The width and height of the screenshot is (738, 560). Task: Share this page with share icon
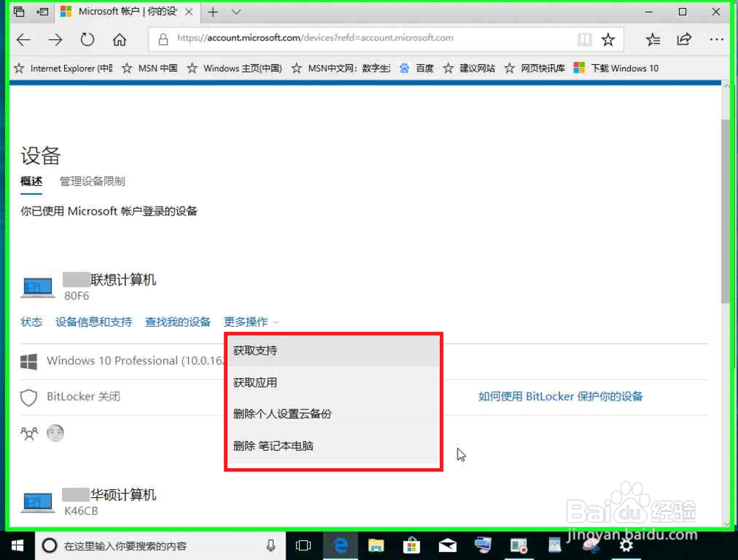(x=684, y=39)
